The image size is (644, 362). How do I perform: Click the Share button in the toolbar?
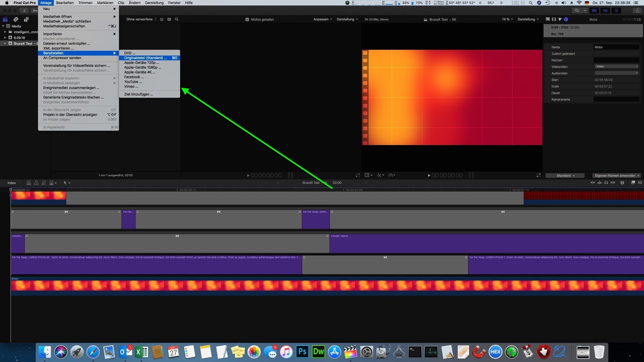[x=637, y=10]
